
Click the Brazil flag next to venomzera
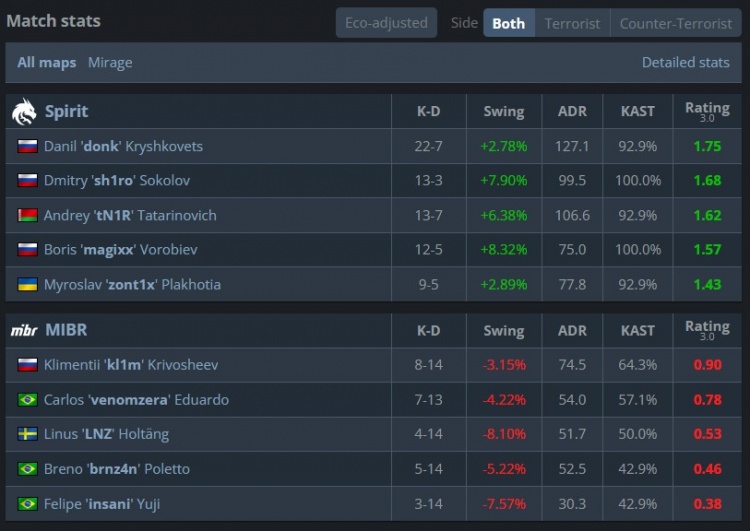[27, 399]
